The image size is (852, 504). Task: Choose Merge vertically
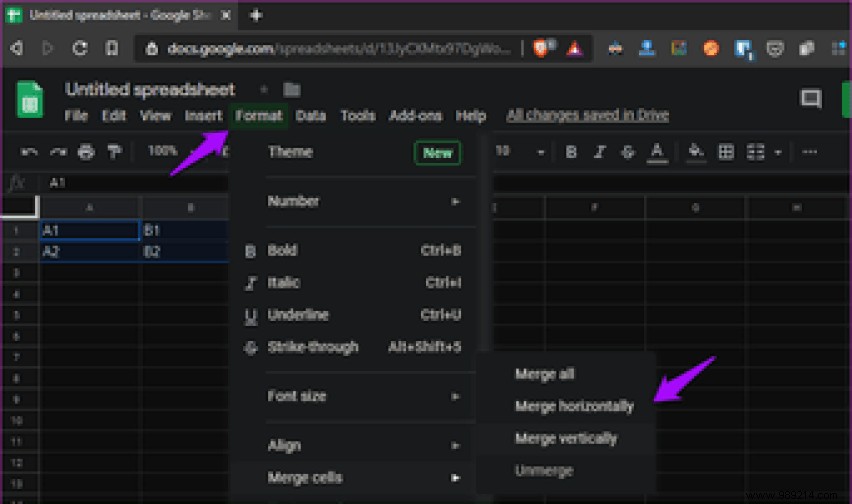pos(566,438)
